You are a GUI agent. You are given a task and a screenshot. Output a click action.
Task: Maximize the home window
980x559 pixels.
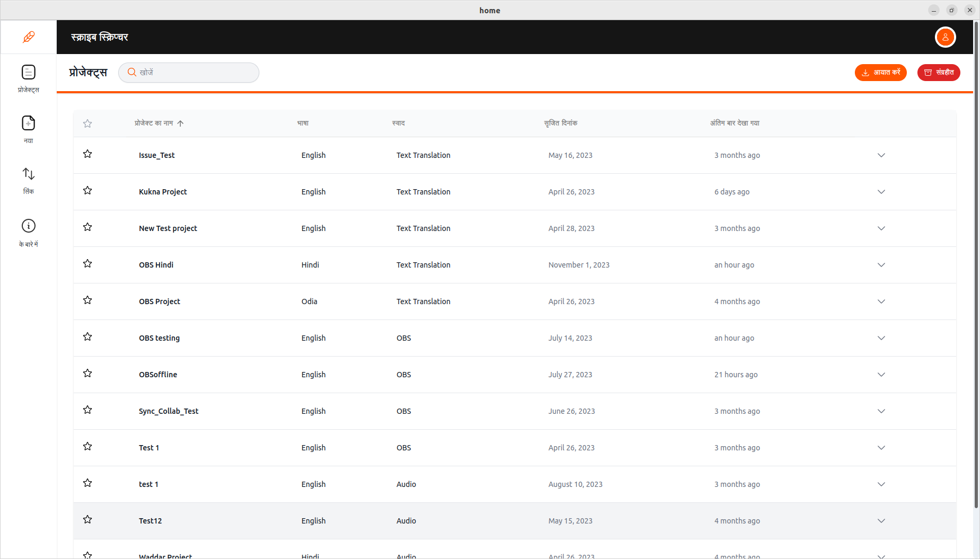[x=952, y=10]
